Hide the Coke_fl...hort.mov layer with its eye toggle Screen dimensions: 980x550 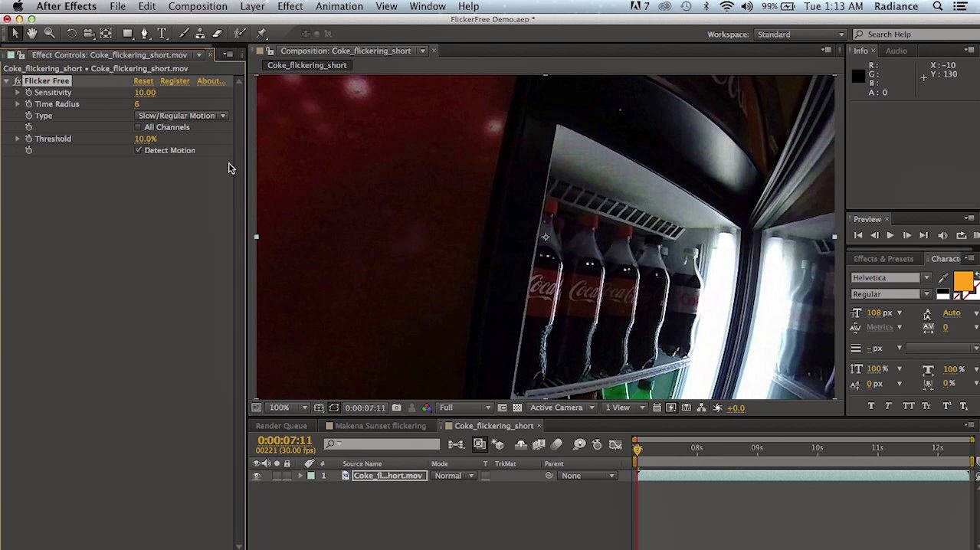pos(257,476)
